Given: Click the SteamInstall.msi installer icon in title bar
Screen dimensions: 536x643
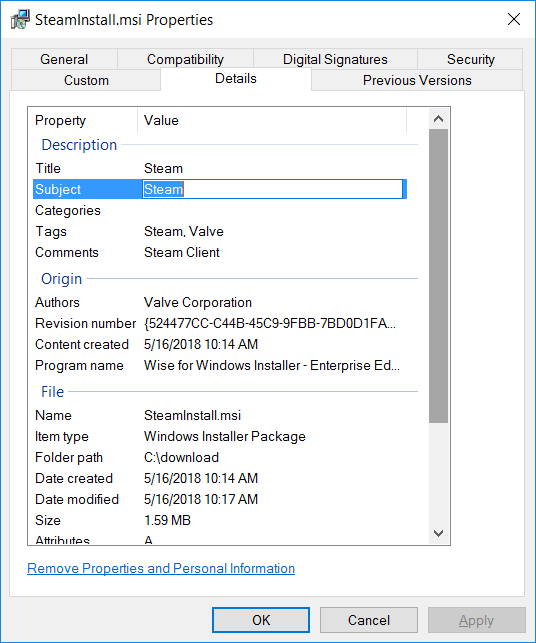Looking at the screenshot, I should click(20, 19).
